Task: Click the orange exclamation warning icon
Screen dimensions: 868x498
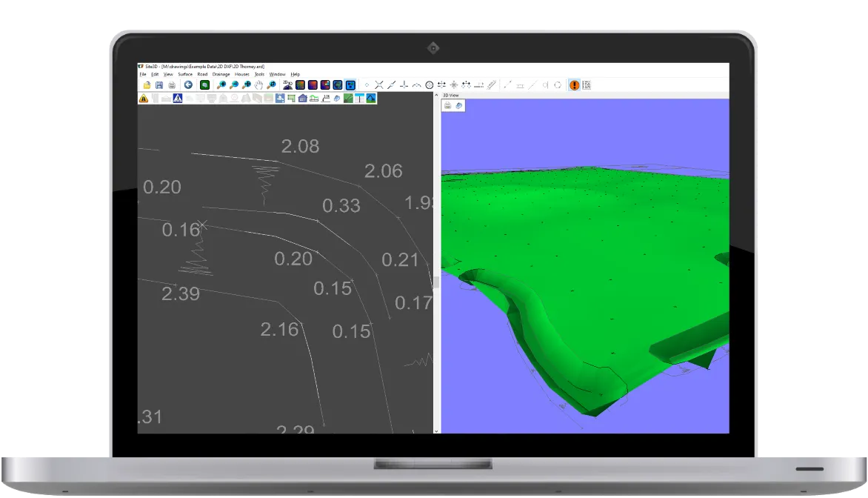Action: tap(575, 85)
